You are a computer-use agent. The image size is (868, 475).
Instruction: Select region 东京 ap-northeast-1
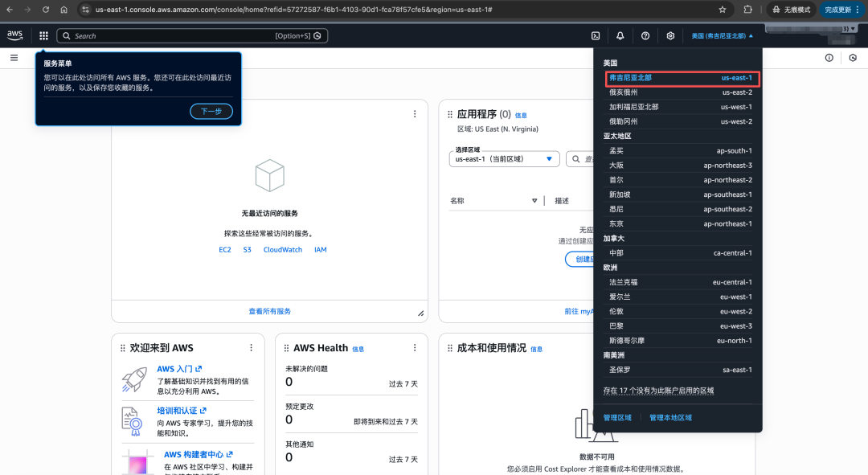tap(681, 223)
